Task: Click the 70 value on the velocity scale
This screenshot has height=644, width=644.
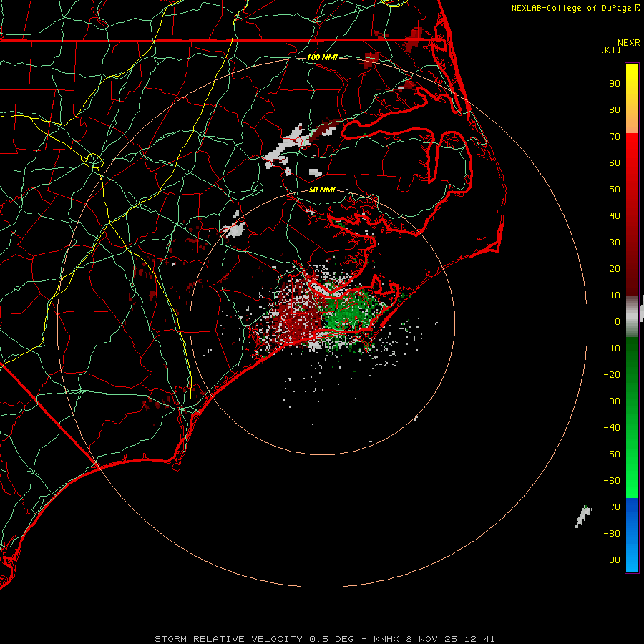Action: [x=615, y=137]
